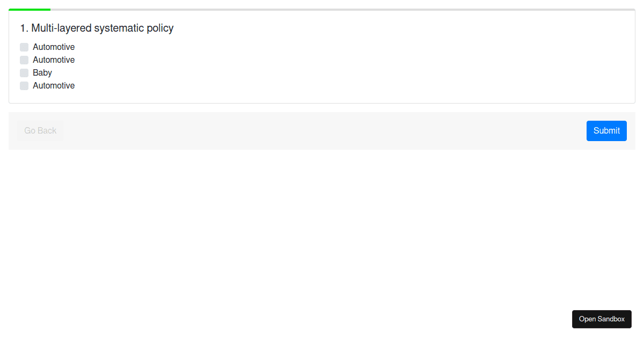This screenshot has height=338, width=644.
Task: Click the question number 1.
Action: (x=24, y=28)
